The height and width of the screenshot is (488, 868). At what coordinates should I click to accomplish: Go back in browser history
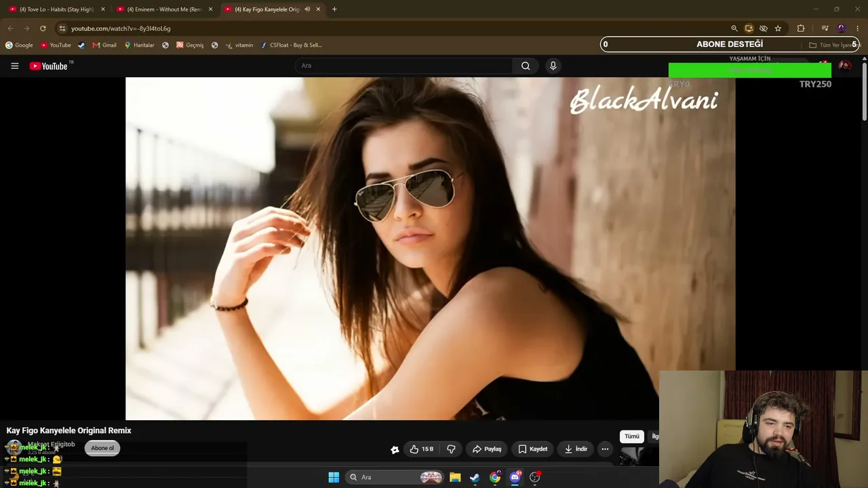[x=10, y=28]
